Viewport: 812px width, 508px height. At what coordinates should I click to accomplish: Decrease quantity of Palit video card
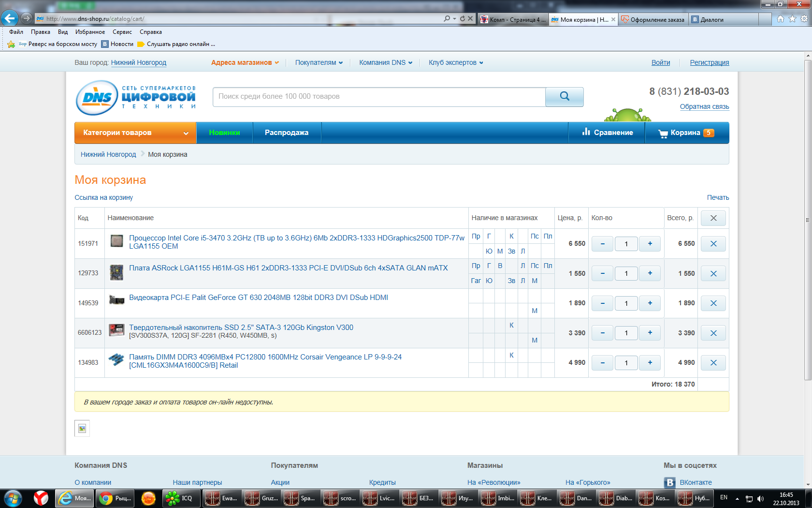click(x=603, y=303)
